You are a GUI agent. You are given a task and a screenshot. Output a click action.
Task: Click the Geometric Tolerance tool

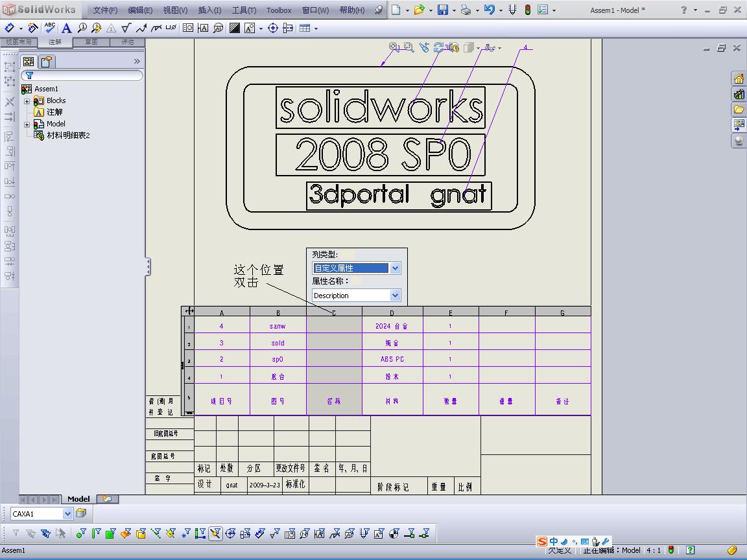188,29
